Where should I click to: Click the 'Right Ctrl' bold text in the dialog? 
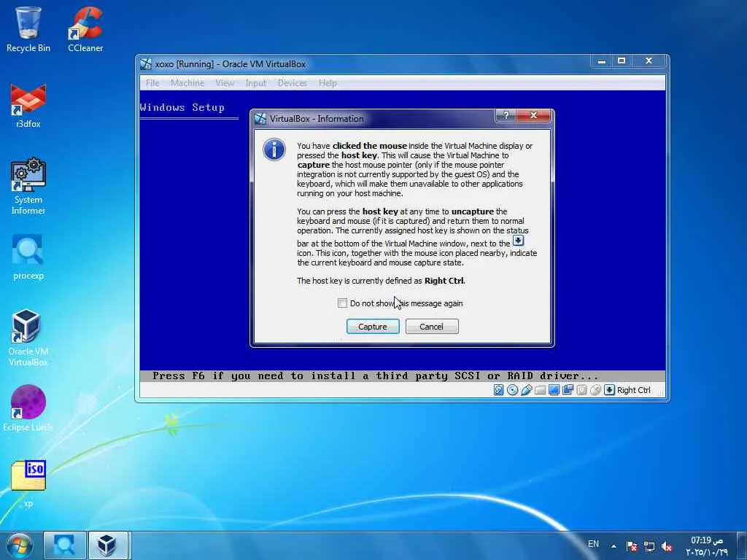[x=444, y=281]
